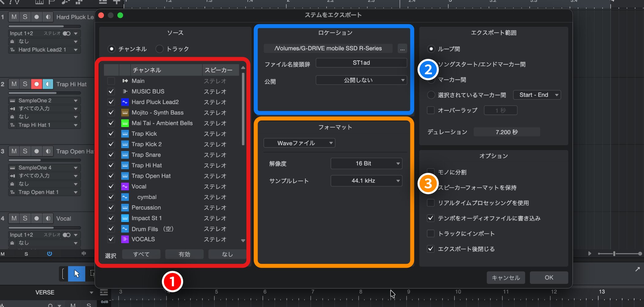Viewport: 644px width, 307px height.
Task: Click the Hard Pluck Lead2 channel icon
Action: [125, 102]
